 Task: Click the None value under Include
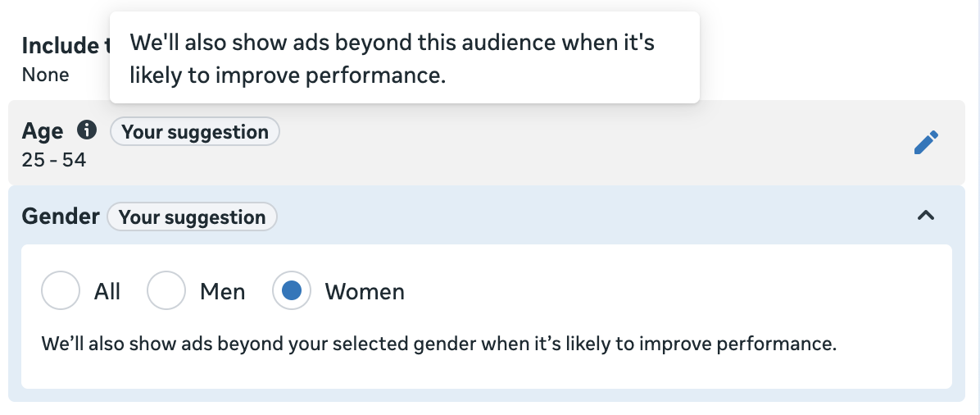coord(45,75)
